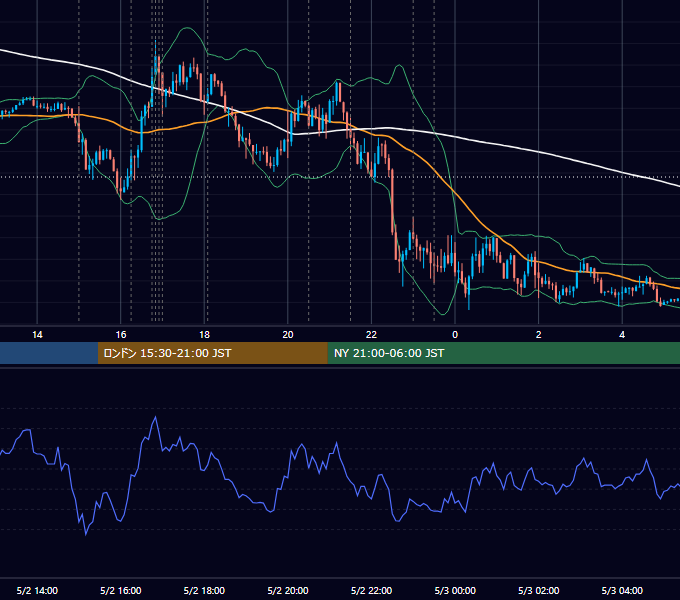Click the hour label 20 on price chart axis
This screenshot has width=680, height=600.
[288, 335]
